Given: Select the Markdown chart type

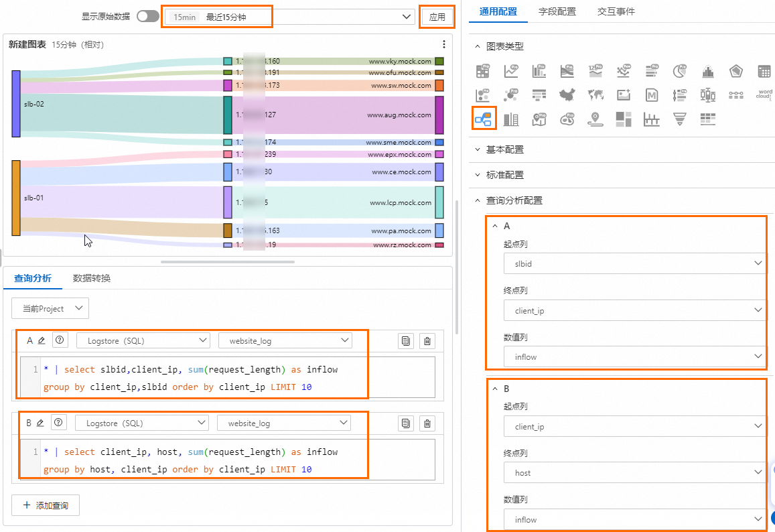Looking at the screenshot, I should point(652,94).
